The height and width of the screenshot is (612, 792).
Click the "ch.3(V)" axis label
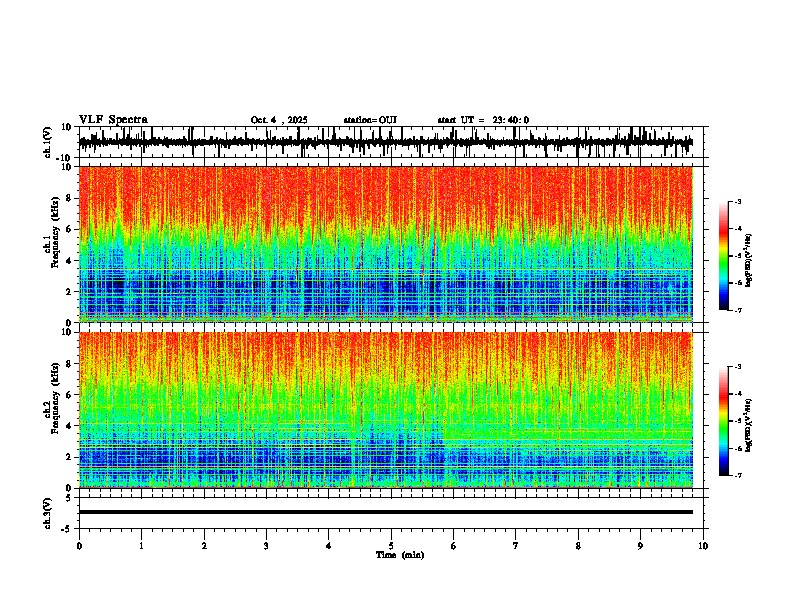pos(47,513)
